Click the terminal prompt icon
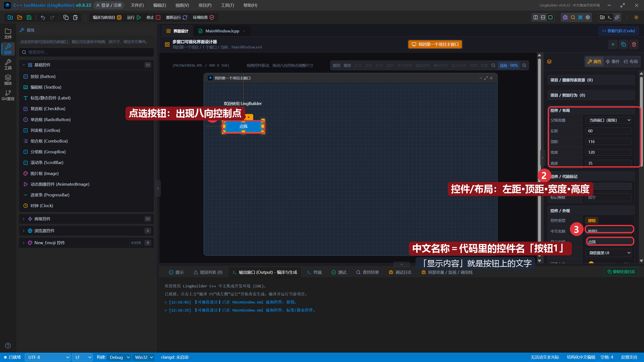644x362 pixels. click(610, 17)
